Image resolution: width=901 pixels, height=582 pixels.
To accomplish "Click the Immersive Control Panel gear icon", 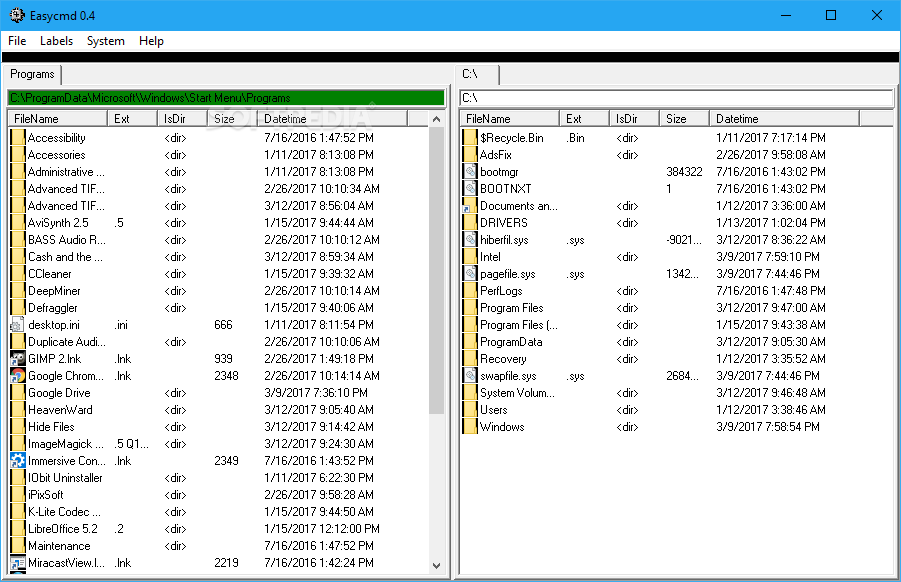I will [x=18, y=461].
